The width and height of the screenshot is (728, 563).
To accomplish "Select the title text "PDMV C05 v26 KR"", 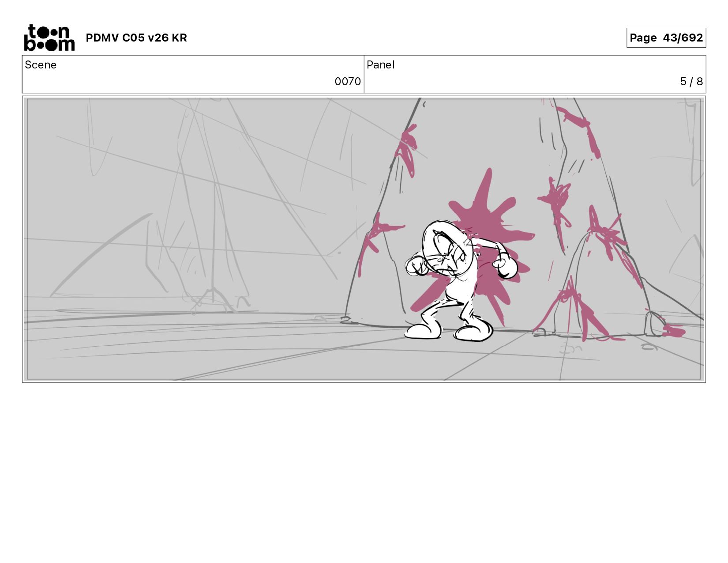I will point(136,38).
